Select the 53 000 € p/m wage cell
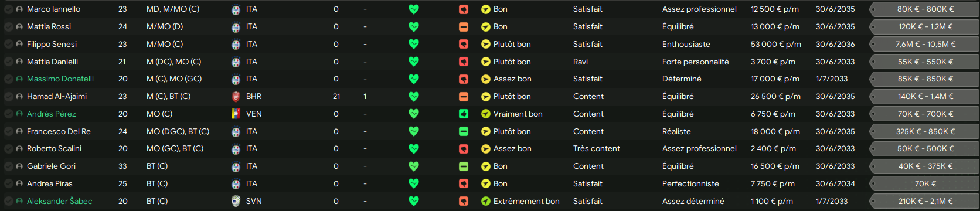The height and width of the screenshot is (211, 980). coord(776,44)
